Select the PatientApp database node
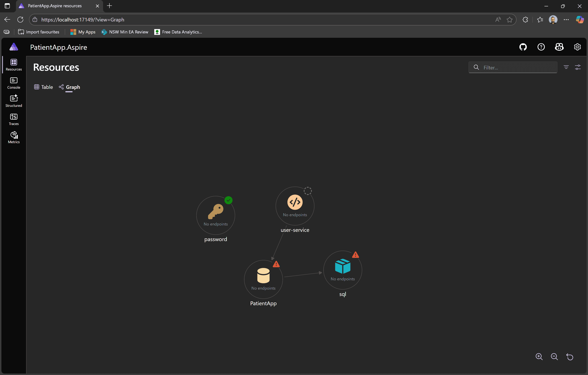 click(263, 279)
